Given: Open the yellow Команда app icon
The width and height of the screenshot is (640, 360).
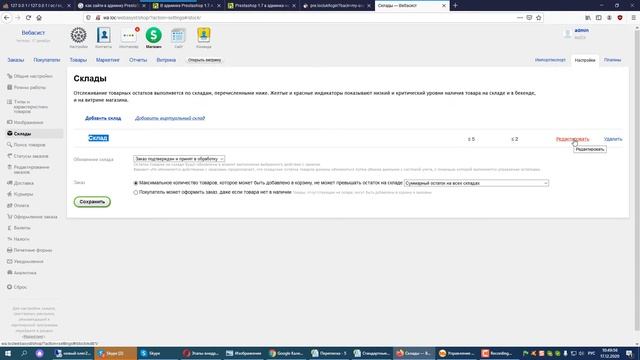Looking at the screenshot, I should [x=204, y=36].
